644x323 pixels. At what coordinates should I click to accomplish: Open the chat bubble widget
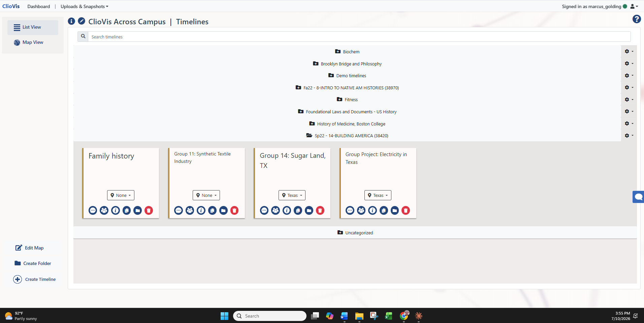click(x=638, y=197)
